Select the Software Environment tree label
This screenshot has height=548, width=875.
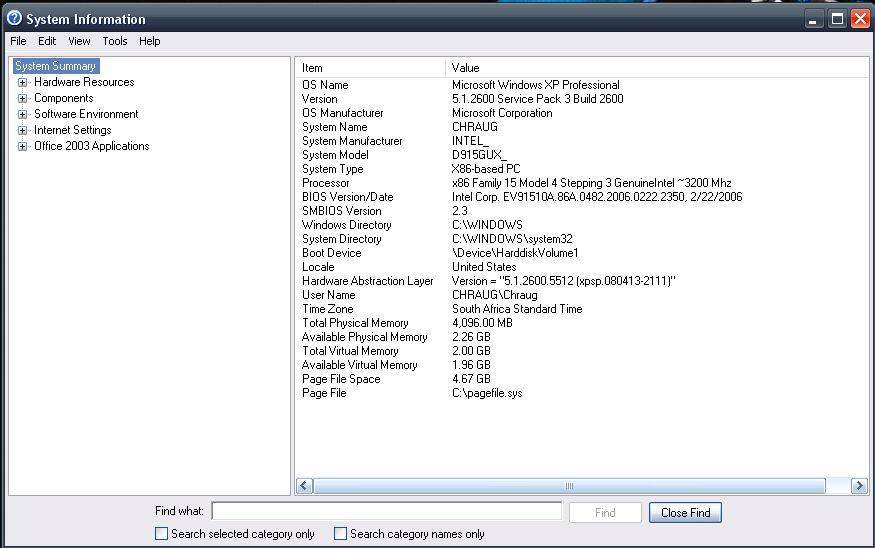[86, 114]
